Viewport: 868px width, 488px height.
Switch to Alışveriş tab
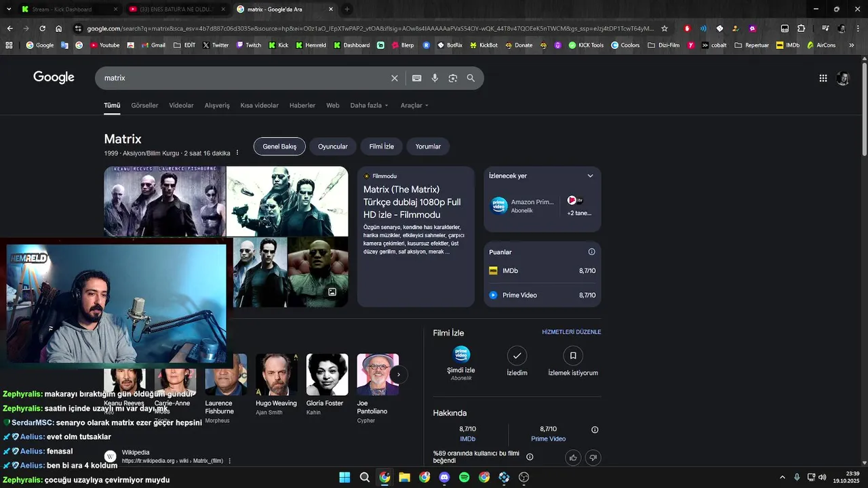coord(217,105)
